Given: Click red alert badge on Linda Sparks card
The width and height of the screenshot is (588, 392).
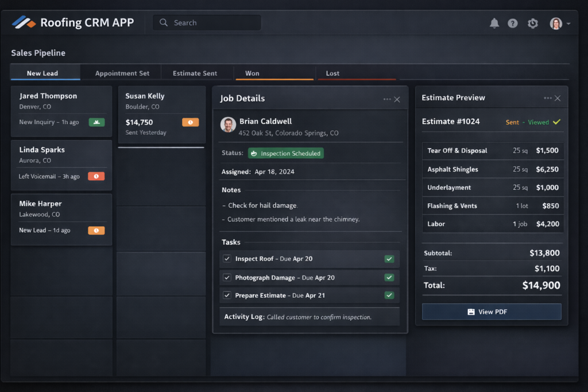Looking at the screenshot, I should 96,176.
